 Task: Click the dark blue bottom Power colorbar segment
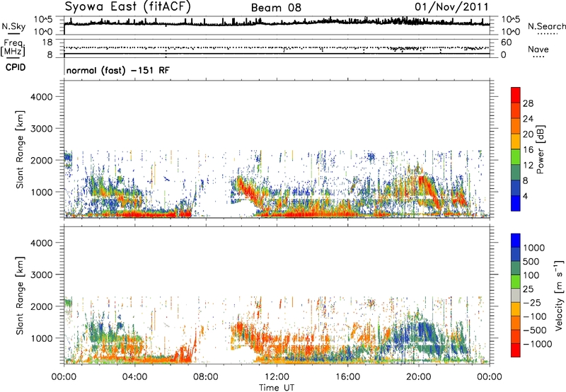[x=516, y=204]
